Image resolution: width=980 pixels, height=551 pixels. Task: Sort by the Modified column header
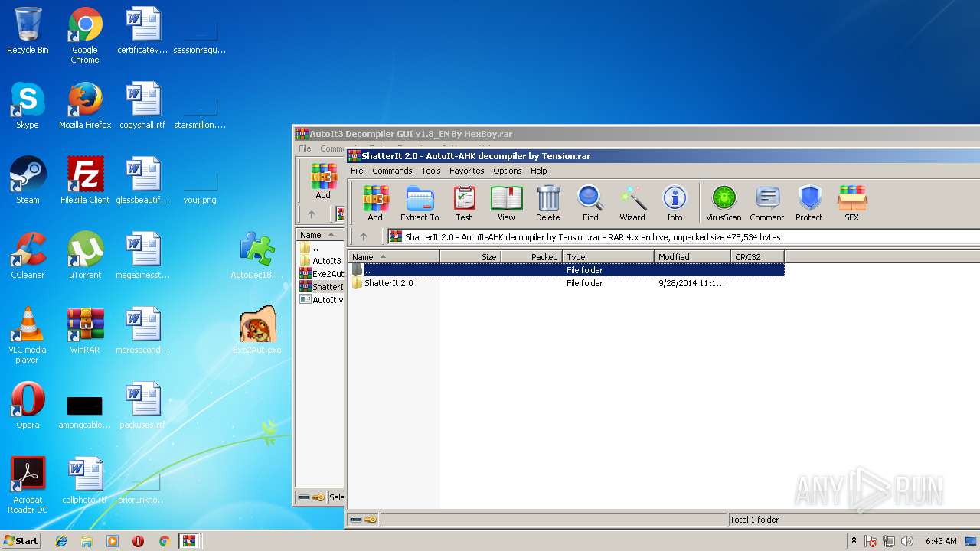pyautogui.click(x=692, y=257)
